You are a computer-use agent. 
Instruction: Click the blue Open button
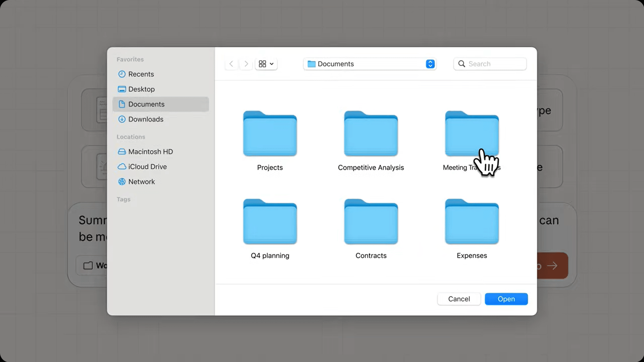506,299
